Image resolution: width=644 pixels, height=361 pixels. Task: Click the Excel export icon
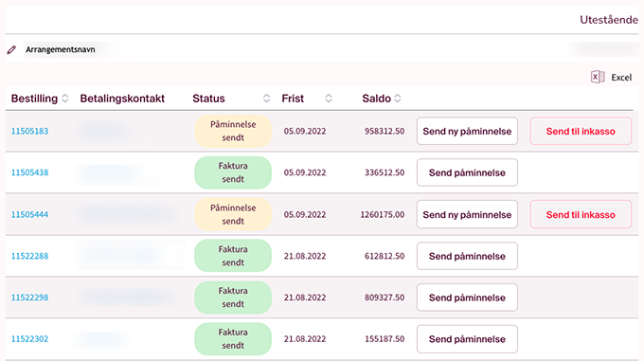pos(598,77)
